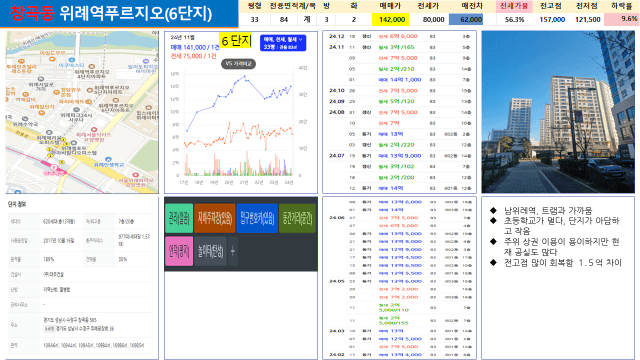Click the blue 매전차 cell 62,000

(466, 19)
